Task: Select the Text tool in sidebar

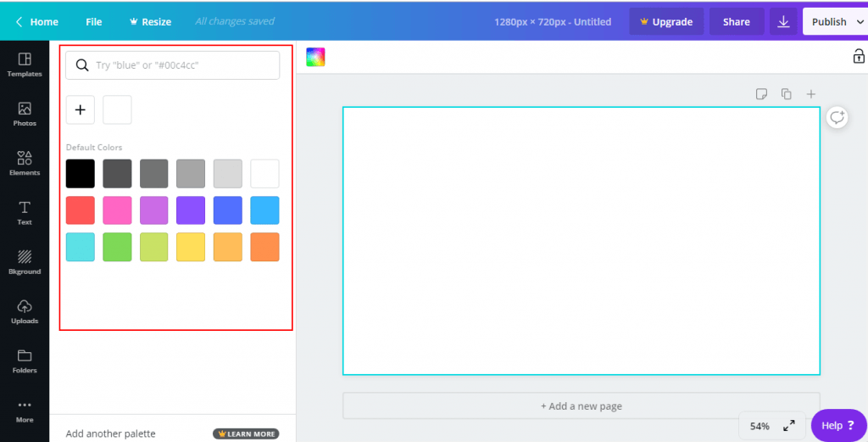Action: tap(25, 213)
